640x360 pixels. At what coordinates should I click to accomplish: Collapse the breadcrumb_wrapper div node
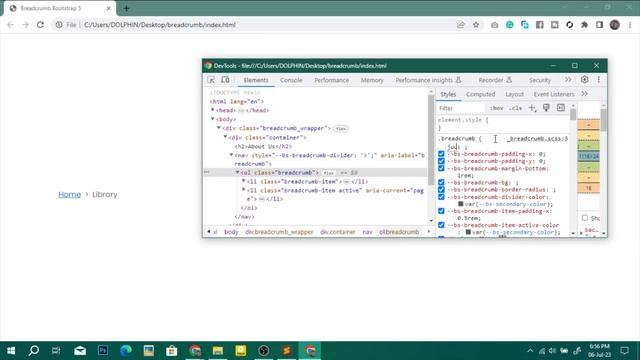[x=219, y=128]
